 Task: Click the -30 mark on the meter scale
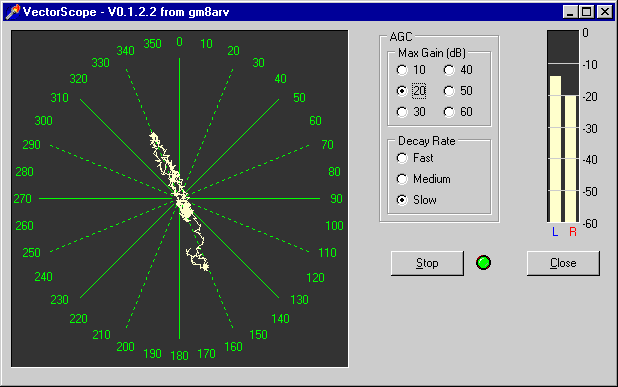tap(590, 128)
